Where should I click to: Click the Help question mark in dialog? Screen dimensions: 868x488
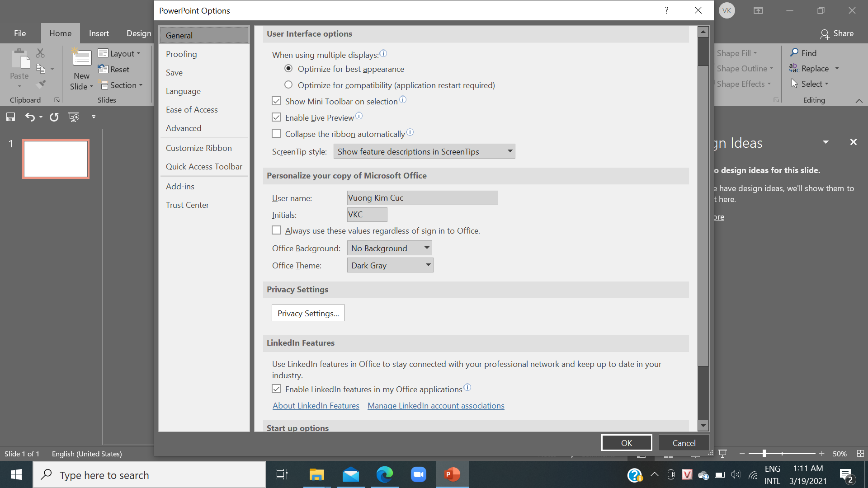pos(666,10)
